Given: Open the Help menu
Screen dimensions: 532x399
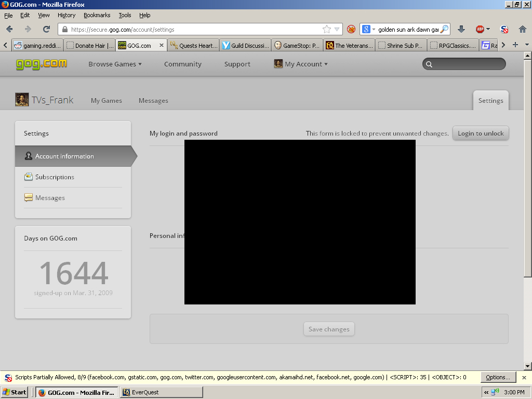Looking at the screenshot, I should click(144, 15).
